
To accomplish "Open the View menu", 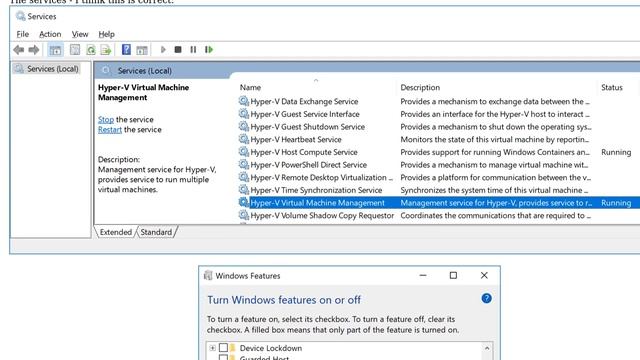I will (x=80, y=34).
